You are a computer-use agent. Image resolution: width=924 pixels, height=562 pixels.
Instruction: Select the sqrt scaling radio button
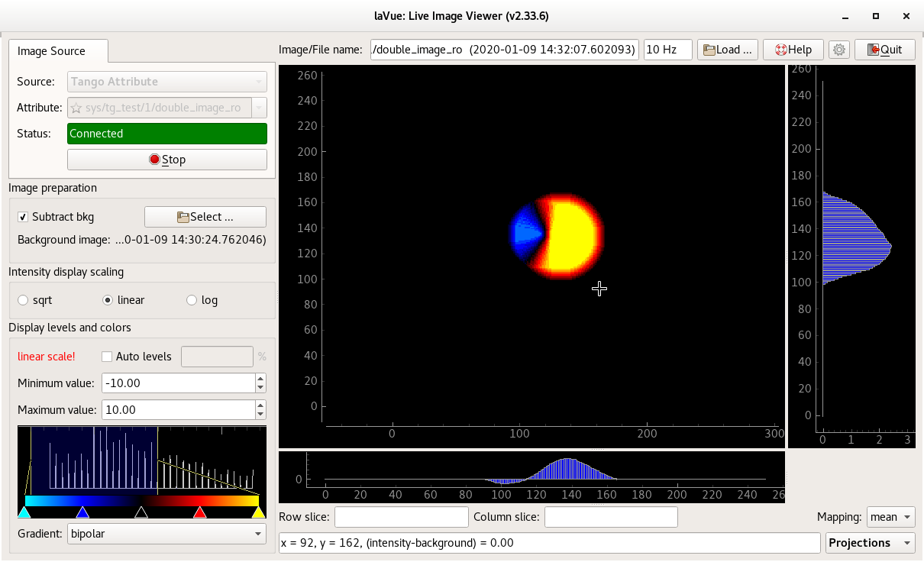[23, 300]
